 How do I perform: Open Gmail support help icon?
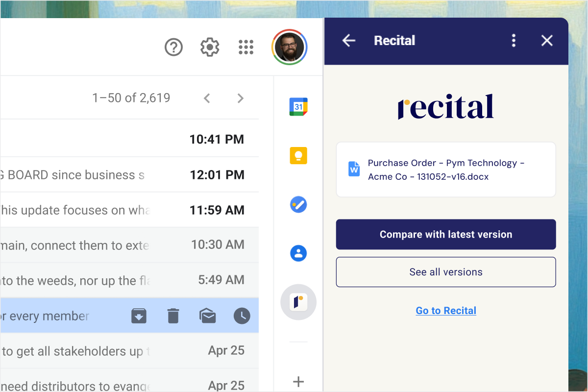pos(173,48)
